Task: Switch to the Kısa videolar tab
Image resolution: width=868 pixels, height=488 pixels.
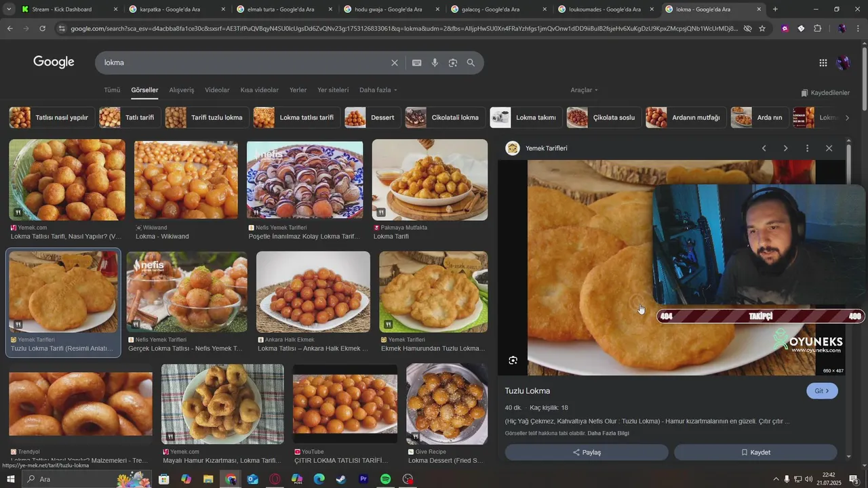Action: tap(259, 90)
